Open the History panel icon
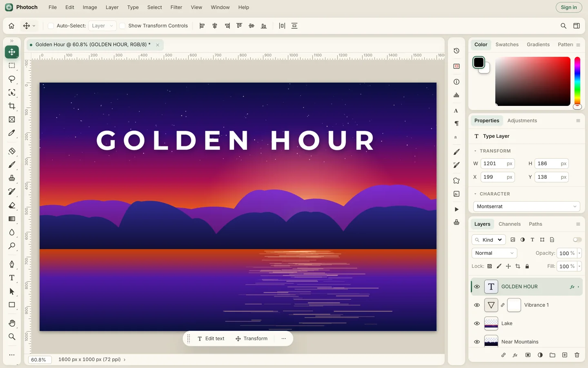588x368 pixels. pos(457,51)
